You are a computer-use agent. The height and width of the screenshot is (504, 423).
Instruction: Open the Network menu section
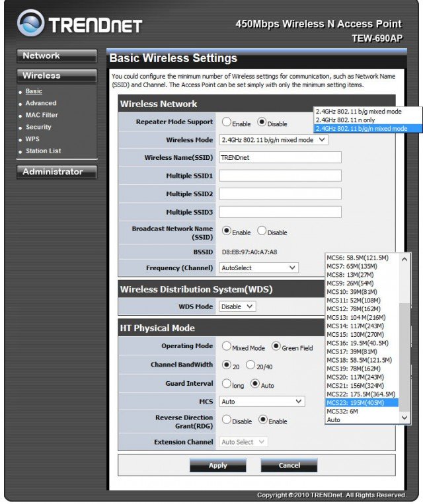click(x=56, y=56)
